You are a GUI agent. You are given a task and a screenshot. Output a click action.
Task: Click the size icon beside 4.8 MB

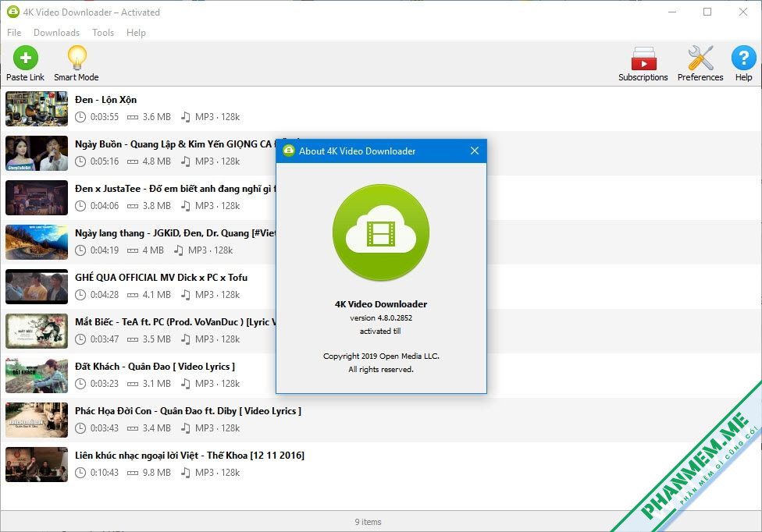[x=133, y=162]
